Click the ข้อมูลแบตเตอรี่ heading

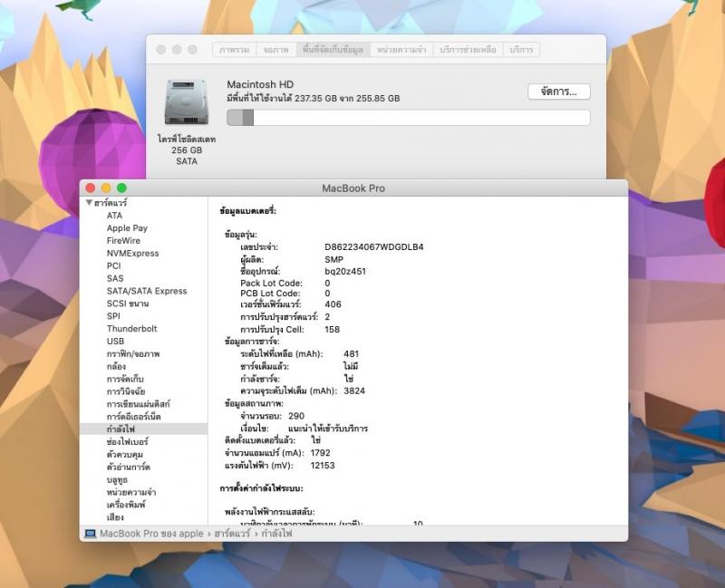247,211
